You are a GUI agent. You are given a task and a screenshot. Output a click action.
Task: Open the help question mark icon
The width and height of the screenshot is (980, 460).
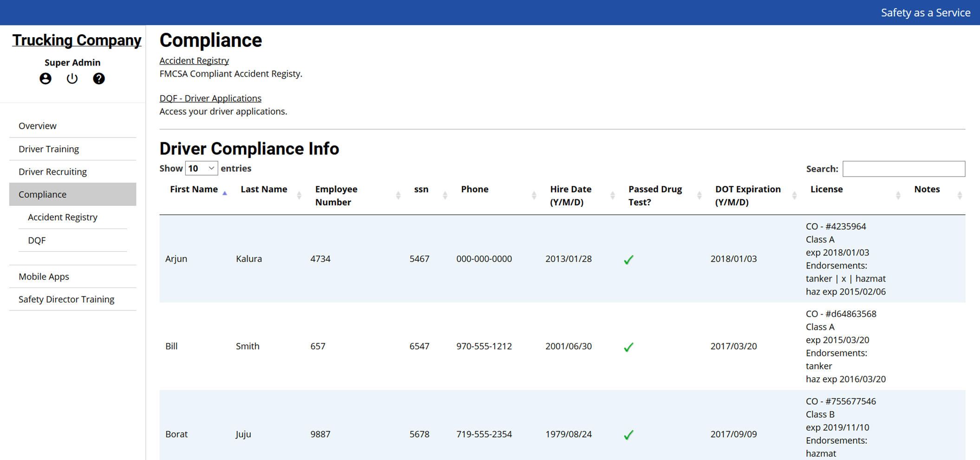click(98, 79)
